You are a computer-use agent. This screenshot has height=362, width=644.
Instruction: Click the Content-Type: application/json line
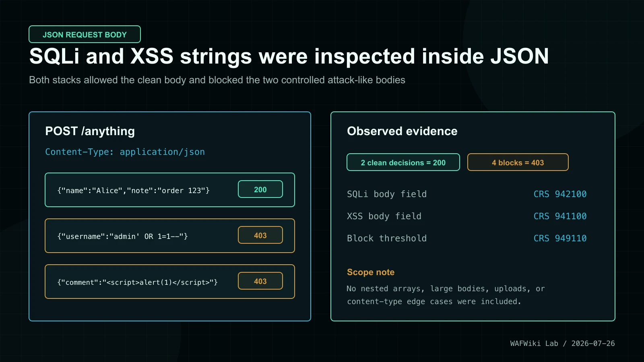click(x=125, y=152)
